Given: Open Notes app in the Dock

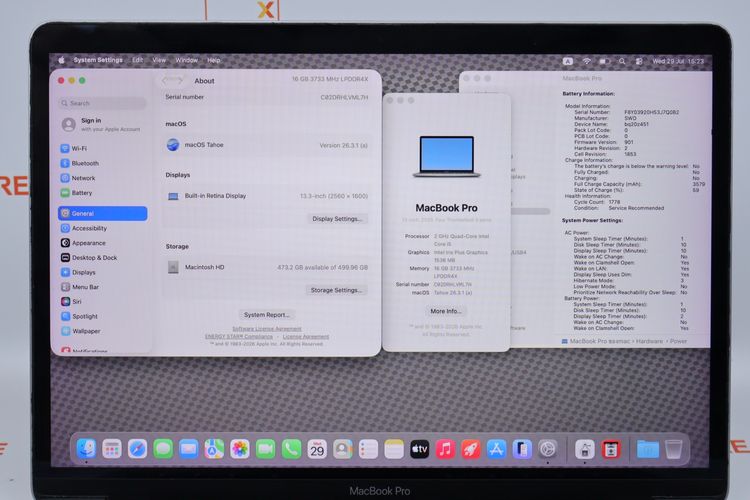Looking at the screenshot, I should pos(394,449).
